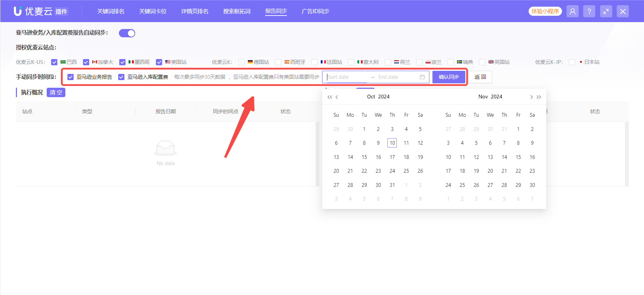Select October 31 in the calendar
The height and width of the screenshot is (295, 644).
pos(392,185)
